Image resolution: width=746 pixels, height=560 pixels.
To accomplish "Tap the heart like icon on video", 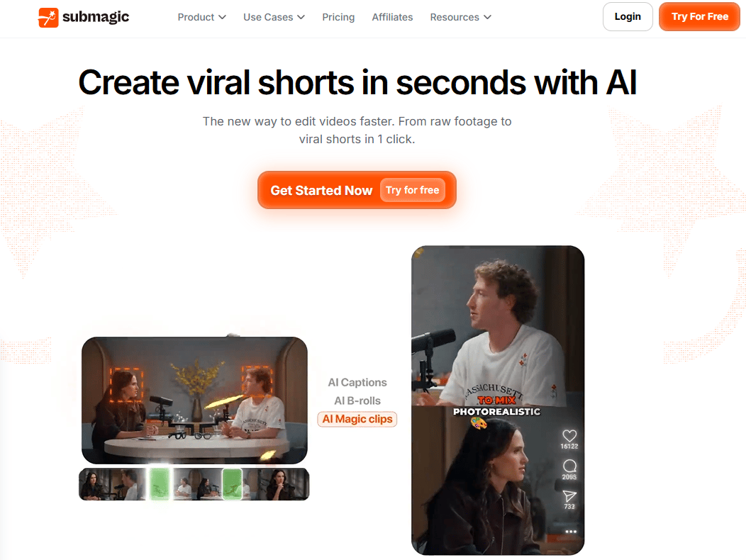I will [x=569, y=435].
